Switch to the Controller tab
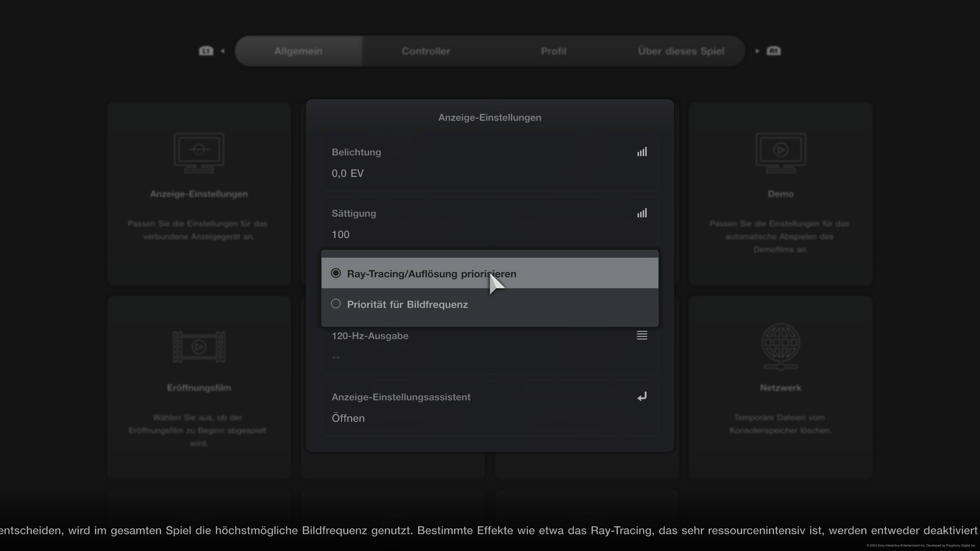Image resolution: width=980 pixels, height=551 pixels. pyautogui.click(x=426, y=51)
